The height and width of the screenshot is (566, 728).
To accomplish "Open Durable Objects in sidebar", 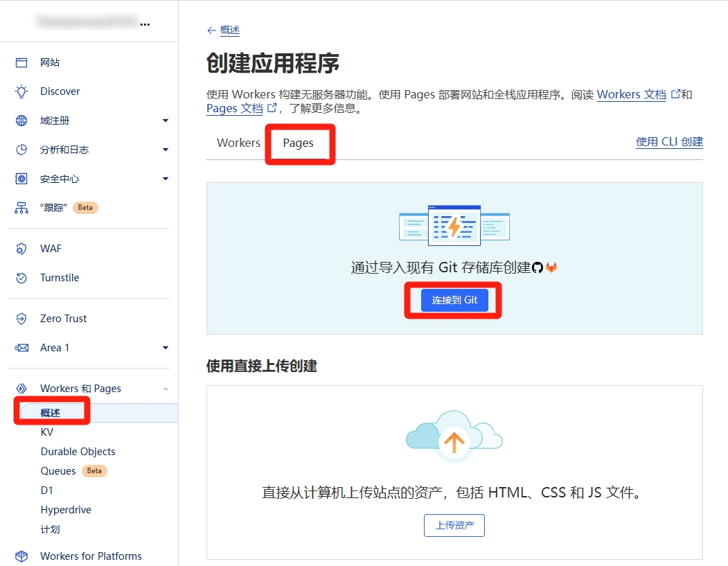I will point(78,452).
